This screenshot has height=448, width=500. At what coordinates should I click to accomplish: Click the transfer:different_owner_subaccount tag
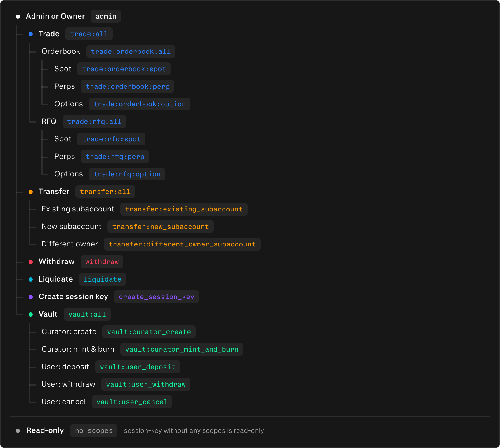[182, 244]
